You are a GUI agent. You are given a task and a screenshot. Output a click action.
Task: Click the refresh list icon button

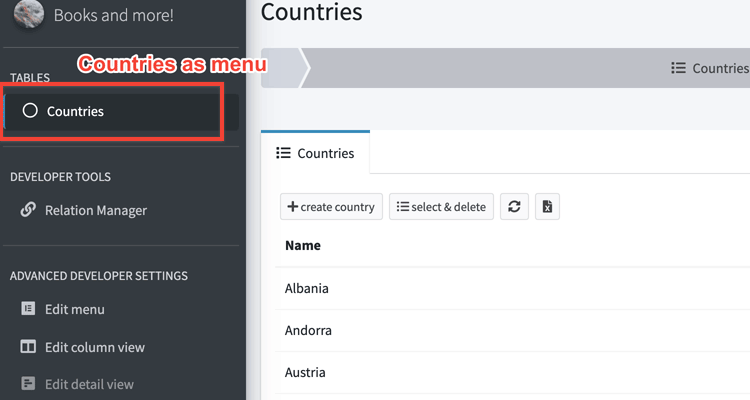[x=514, y=207]
